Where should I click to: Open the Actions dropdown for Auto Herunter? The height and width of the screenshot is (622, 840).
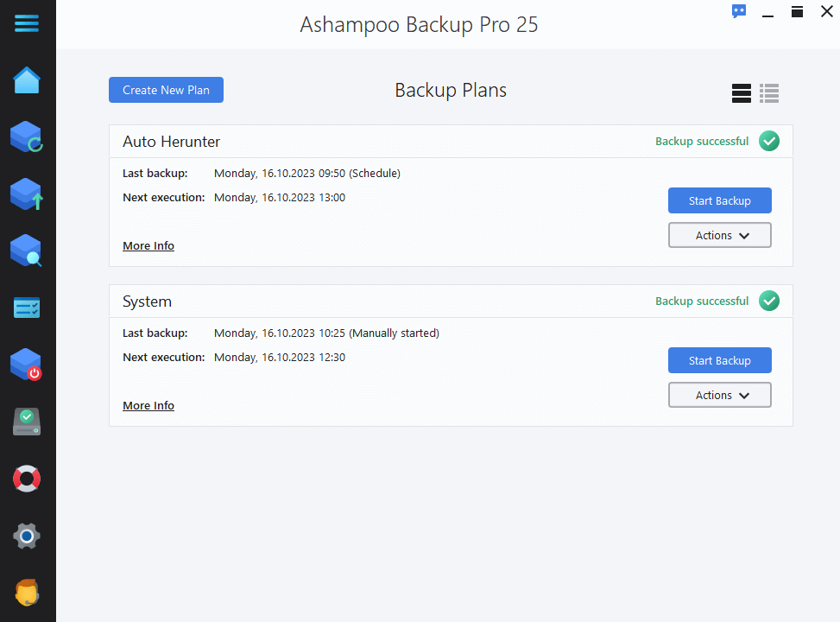point(719,234)
